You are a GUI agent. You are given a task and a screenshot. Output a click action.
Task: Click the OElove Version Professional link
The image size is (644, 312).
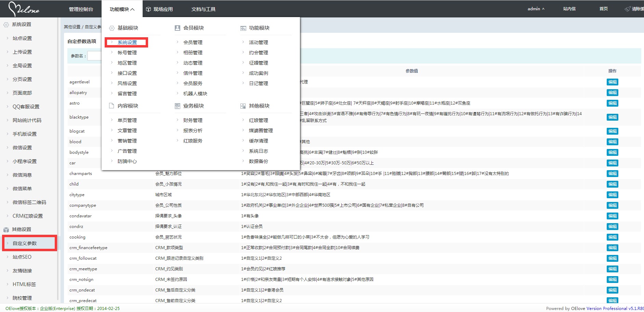point(607,308)
